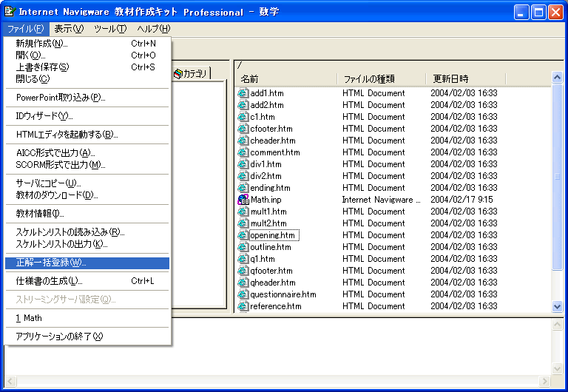Maximize the application window
568x392 pixels.
538,13
